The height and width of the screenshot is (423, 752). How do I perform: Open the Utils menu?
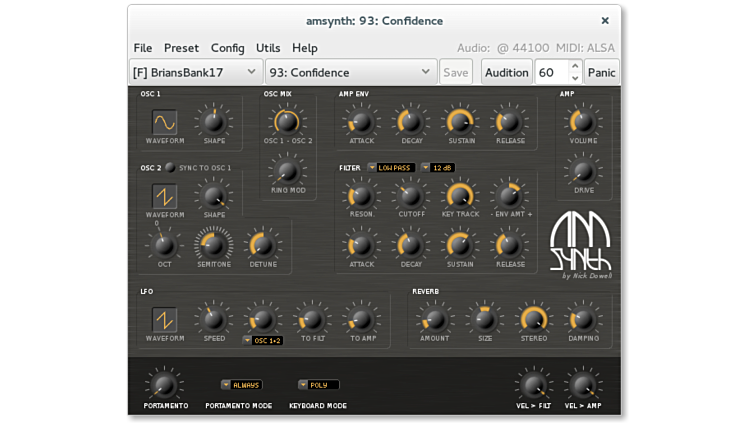[268, 48]
